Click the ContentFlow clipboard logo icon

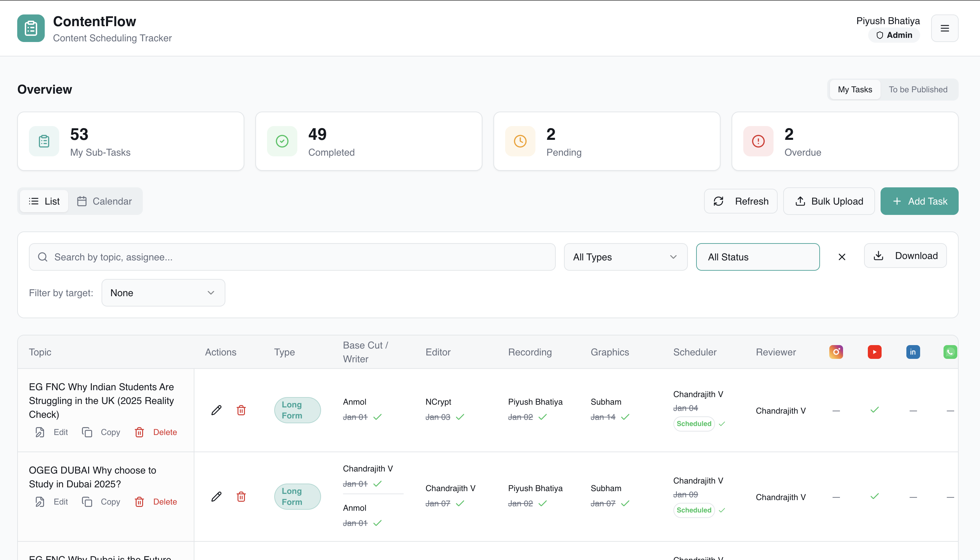[x=31, y=28]
